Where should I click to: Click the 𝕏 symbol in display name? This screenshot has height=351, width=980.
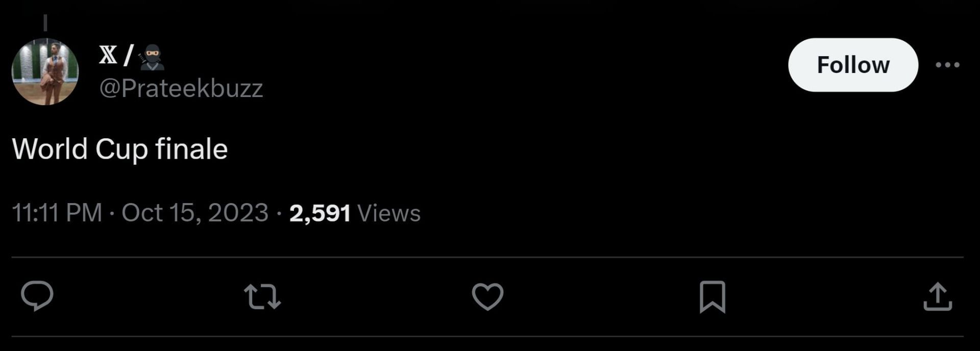pos(108,55)
